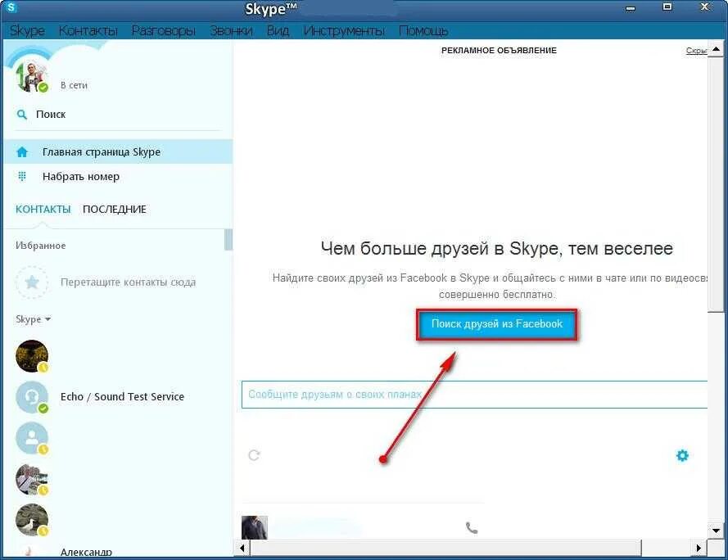The height and width of the screenshot is (560, 728).
Task: Close the Skype window
Action: pos(705,7)
